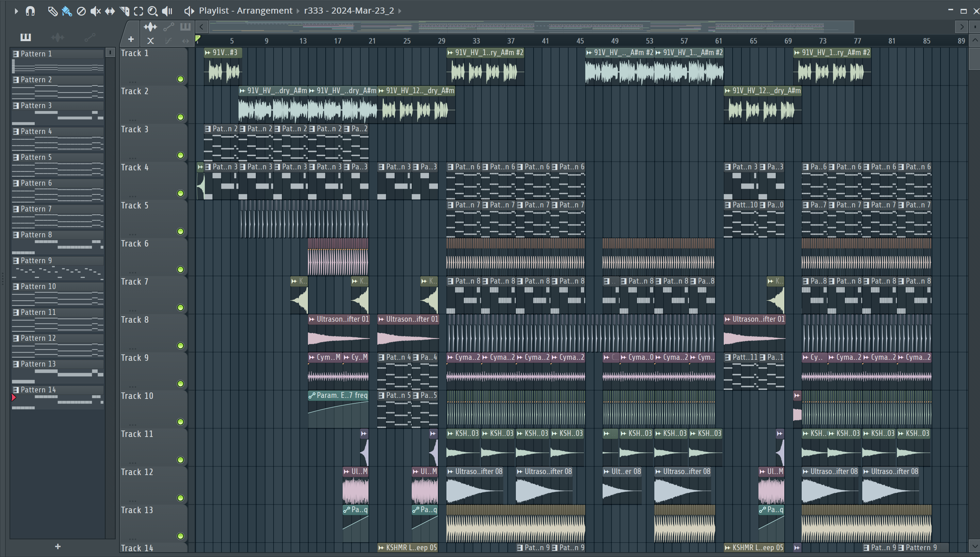Viewport: 980px width, 557px height.
Task: Select the Paint brush tool
Action: 67,11
